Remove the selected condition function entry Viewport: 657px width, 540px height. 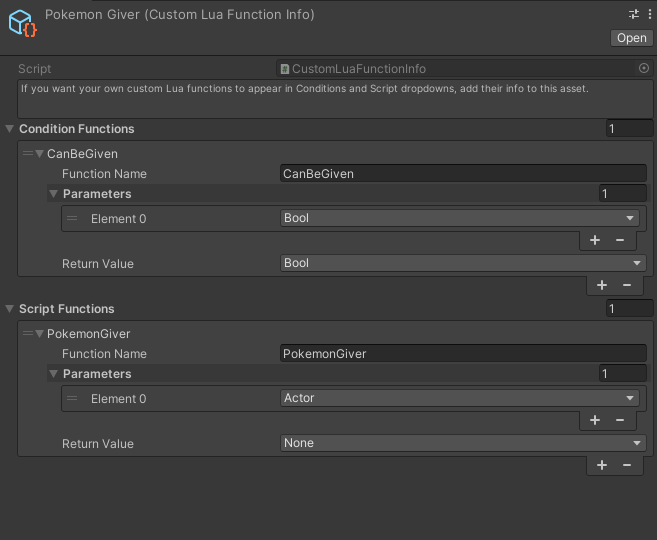(x=627, y=285)
